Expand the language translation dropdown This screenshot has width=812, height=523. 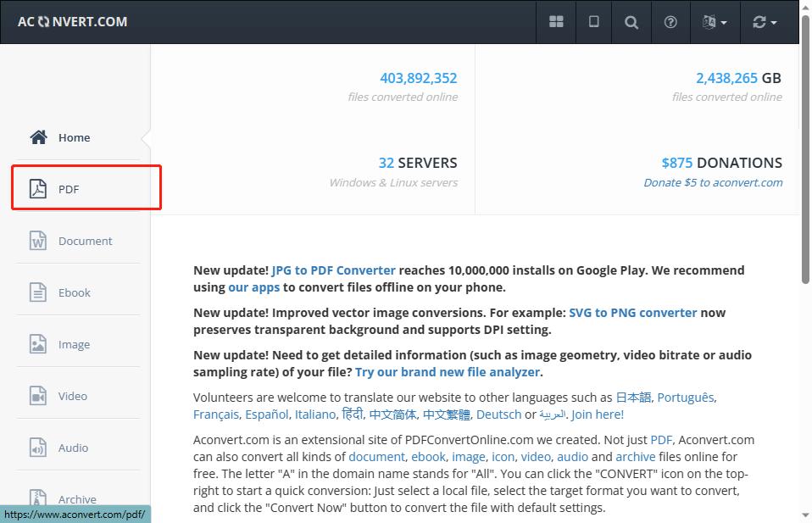coord(715,22)
